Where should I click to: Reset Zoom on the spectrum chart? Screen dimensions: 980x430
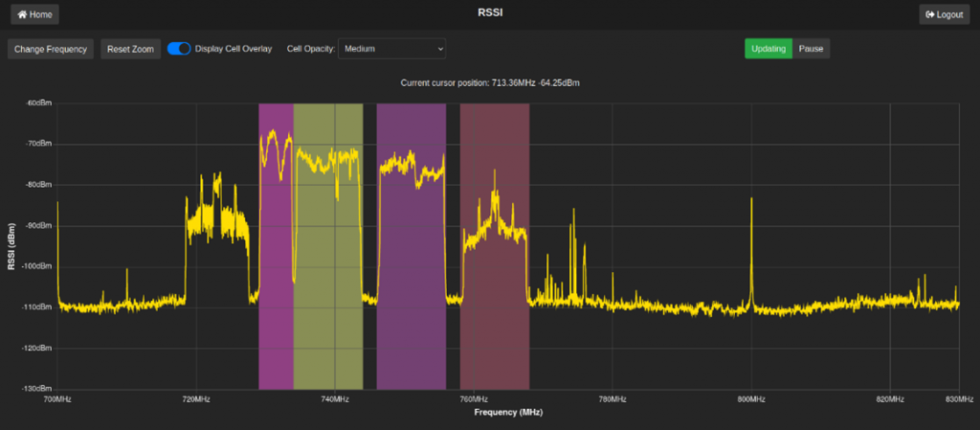pos(131,49)
